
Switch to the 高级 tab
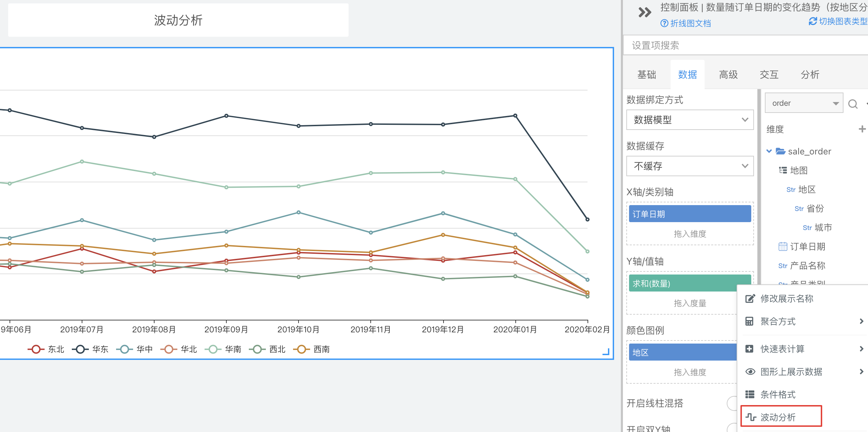pos(728,74)
